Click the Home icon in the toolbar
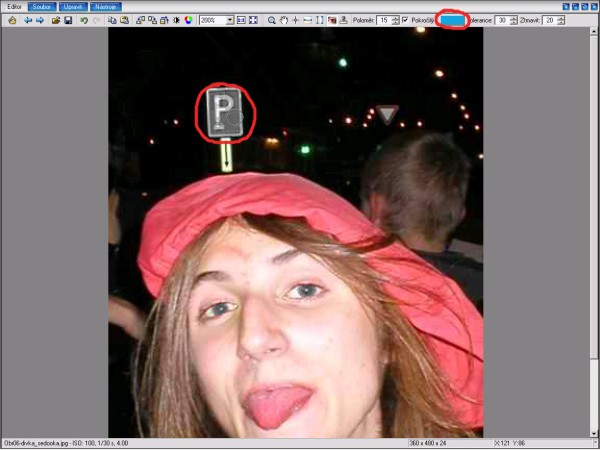Viewport: 600px width, 450px height. pyautogui.click(x=13, y=20)
